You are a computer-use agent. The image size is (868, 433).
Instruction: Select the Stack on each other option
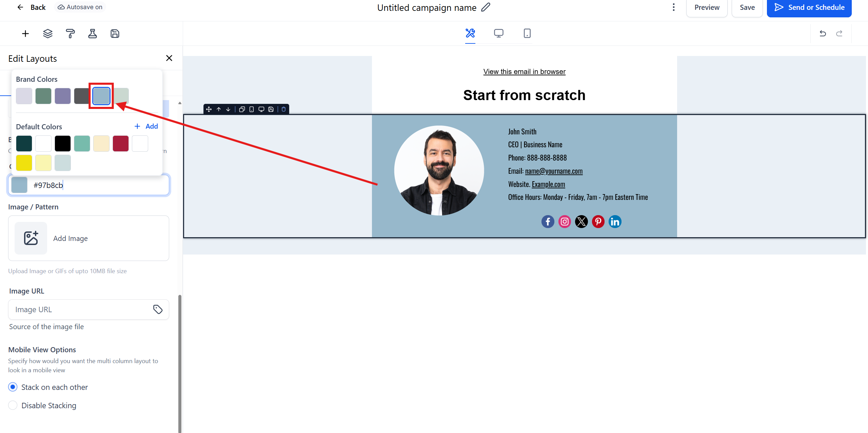pyautogui.click(x=13, y=387)
